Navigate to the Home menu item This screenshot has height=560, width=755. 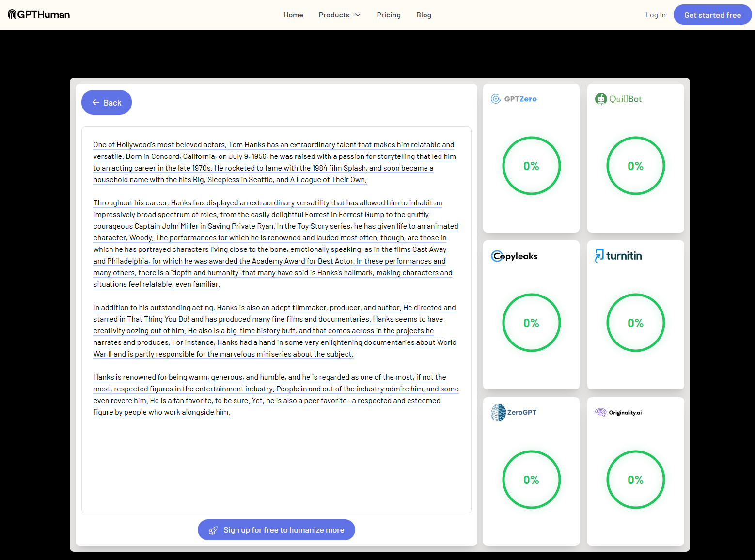[293, 15]
